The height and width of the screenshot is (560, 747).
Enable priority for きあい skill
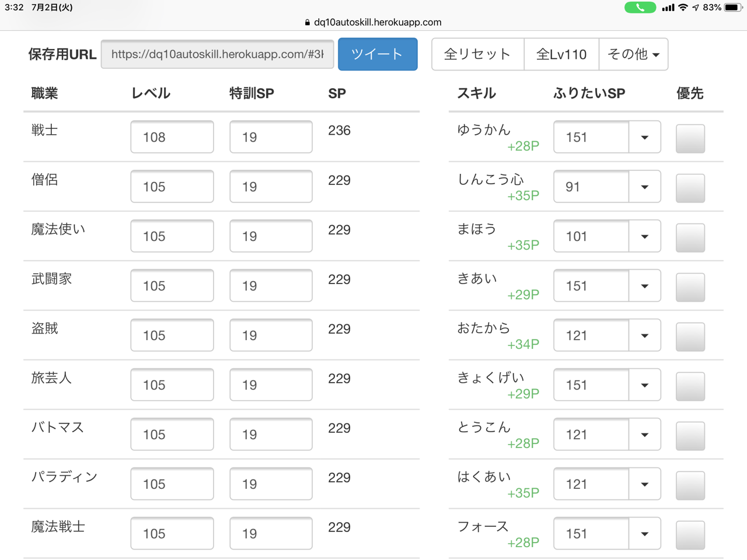click(x=690, y=288)
